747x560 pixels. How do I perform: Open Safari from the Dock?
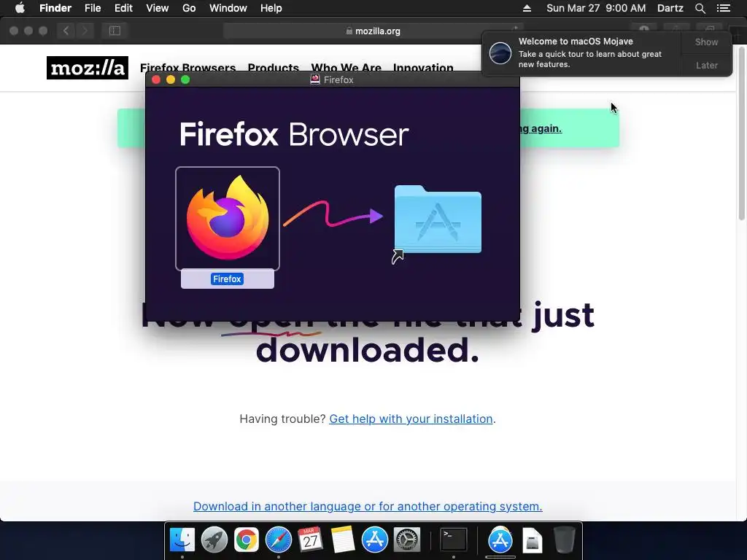click(x=278, y=540)
